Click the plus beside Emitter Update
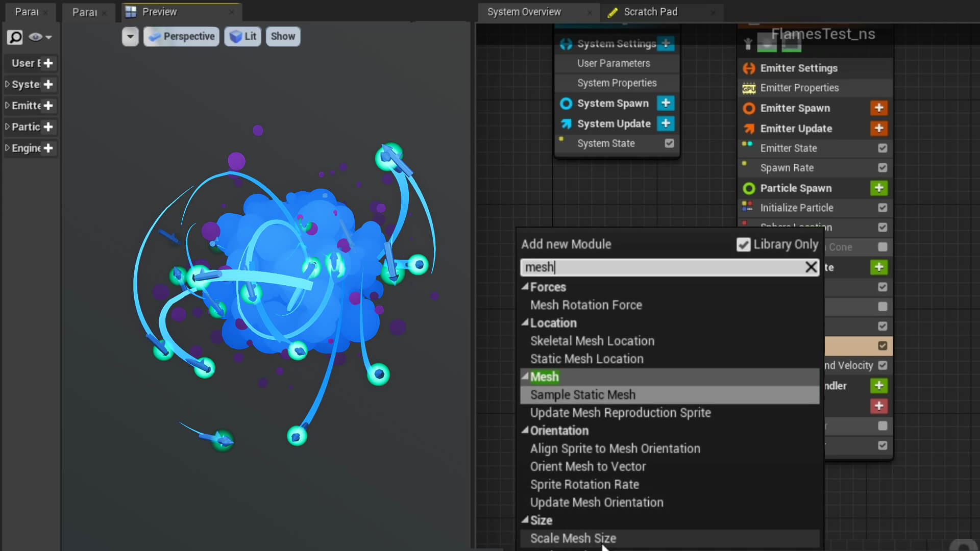 (x=878, y=128)
